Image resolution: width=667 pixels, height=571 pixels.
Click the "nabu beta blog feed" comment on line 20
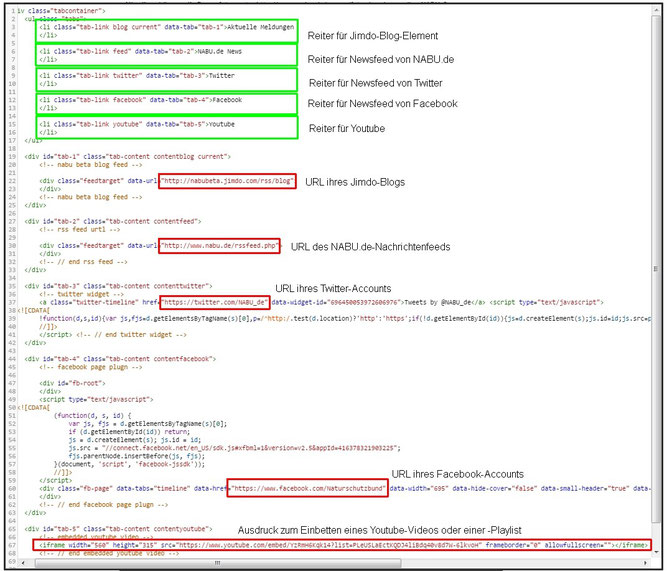pyautogui.click(x=91, y=164)
